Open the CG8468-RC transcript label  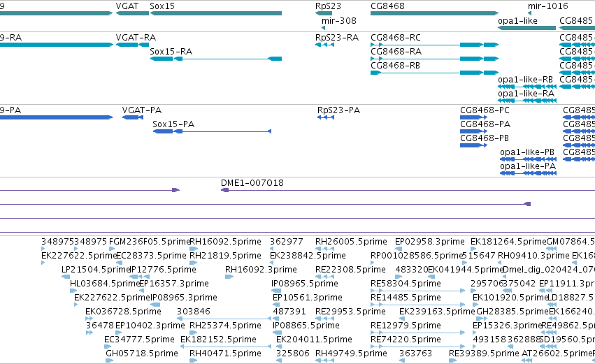tap(396, 38)
